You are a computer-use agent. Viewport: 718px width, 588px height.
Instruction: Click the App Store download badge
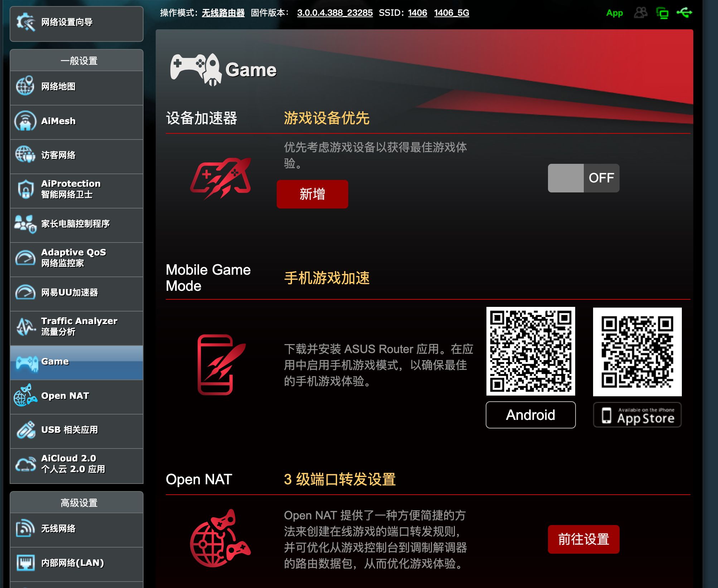click(637, 415)
